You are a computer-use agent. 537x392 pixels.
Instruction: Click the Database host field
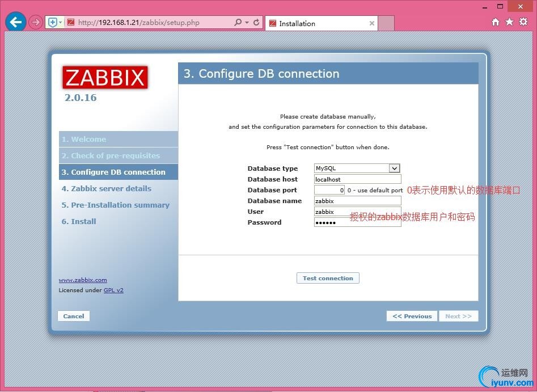click(x=358, y=179)
